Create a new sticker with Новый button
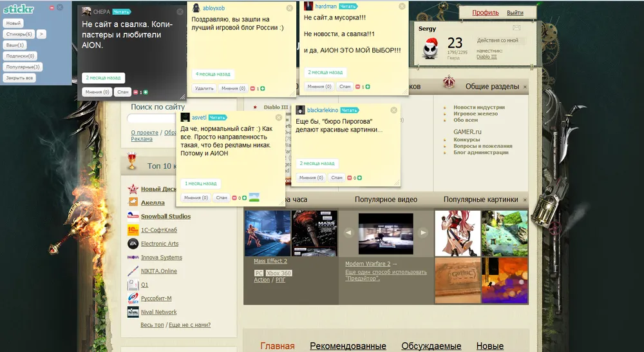The image size is (644, 352). (x=13, y=23)
